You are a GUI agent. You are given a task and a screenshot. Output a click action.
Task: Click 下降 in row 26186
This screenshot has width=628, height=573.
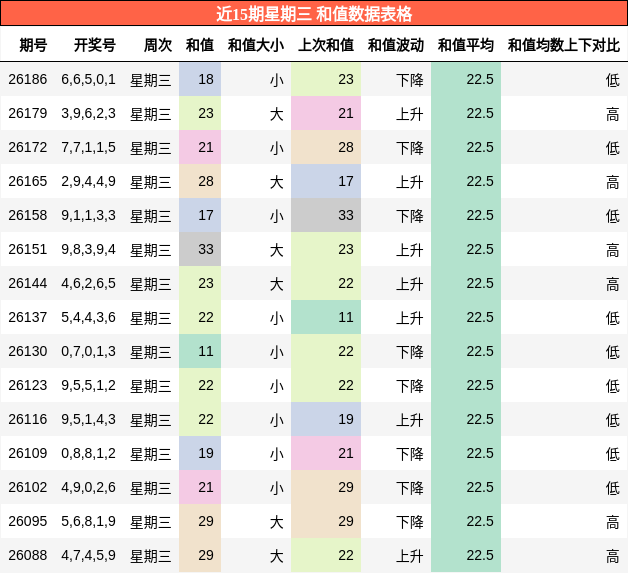point(410,80)
